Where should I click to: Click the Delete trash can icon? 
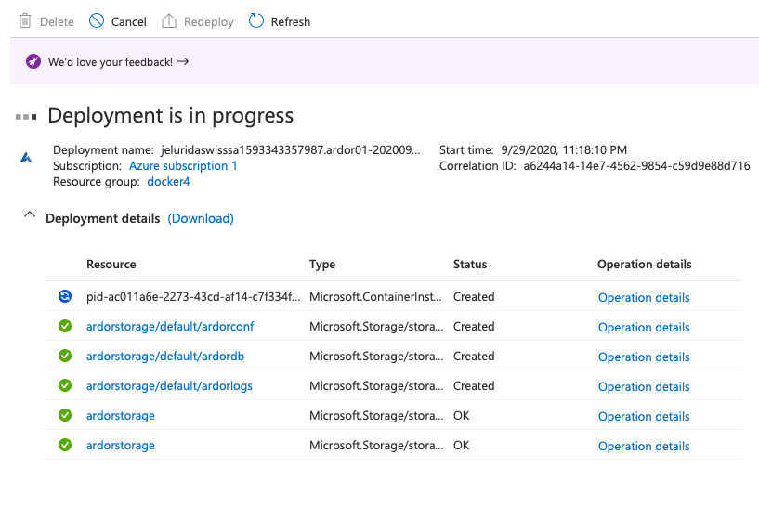25,21
